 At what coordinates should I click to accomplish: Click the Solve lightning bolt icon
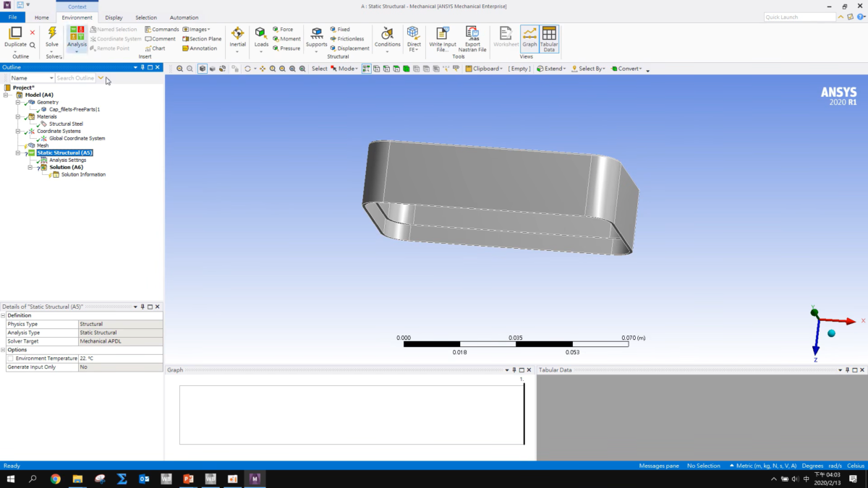(52, 33)
